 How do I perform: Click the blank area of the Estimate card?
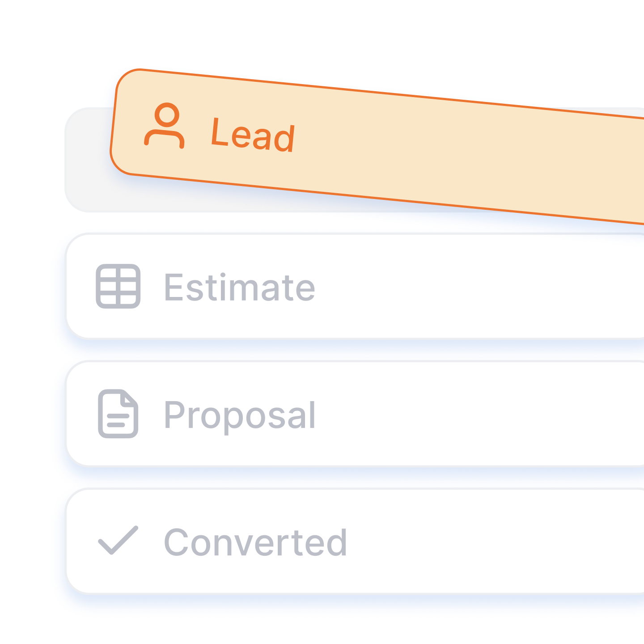click(x=470, y=286)
